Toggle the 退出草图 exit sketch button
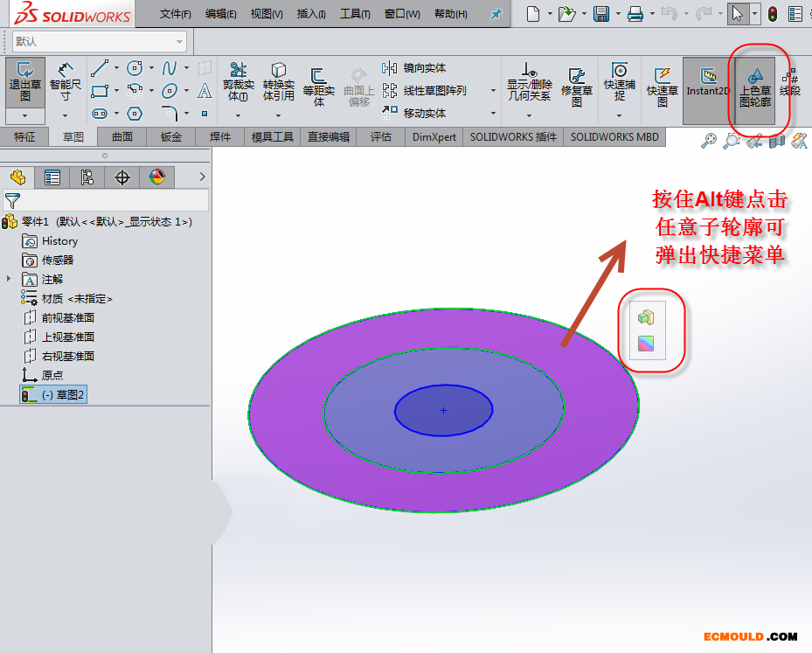The height and width of the screenshot is (653, 812). pyautogui.click(x=25, y=81)
